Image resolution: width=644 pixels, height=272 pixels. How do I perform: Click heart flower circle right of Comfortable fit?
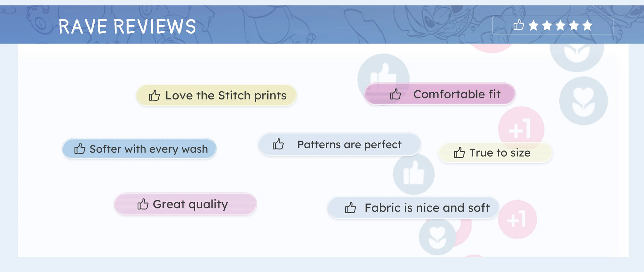pos(583,101)
